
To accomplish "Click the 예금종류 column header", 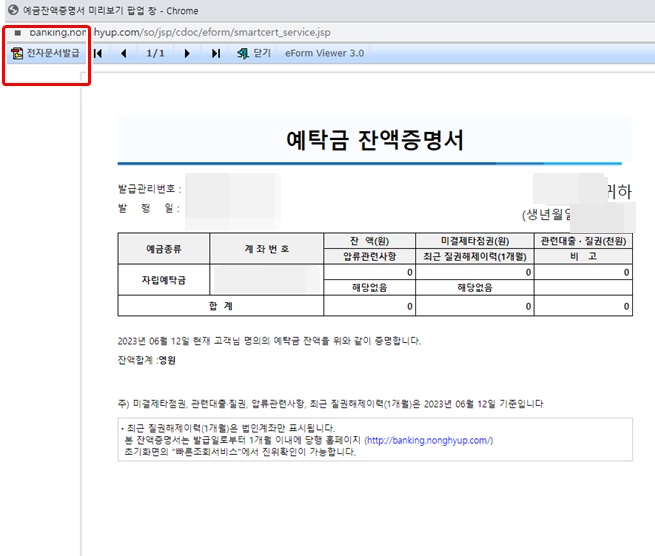I will (164, 249).
